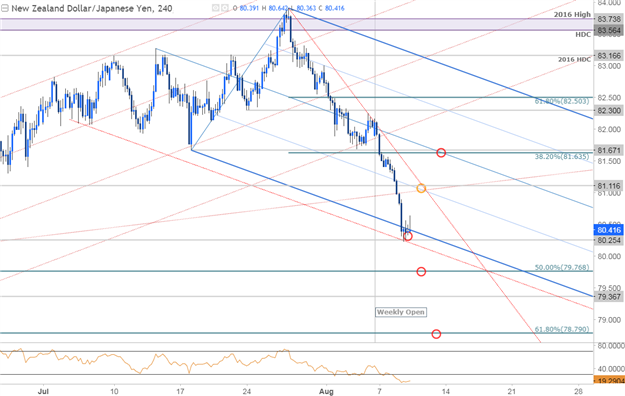This screenshot has height=396, width=625.
Task: Select the 83.166 price label
Action: tap(609, 56)
